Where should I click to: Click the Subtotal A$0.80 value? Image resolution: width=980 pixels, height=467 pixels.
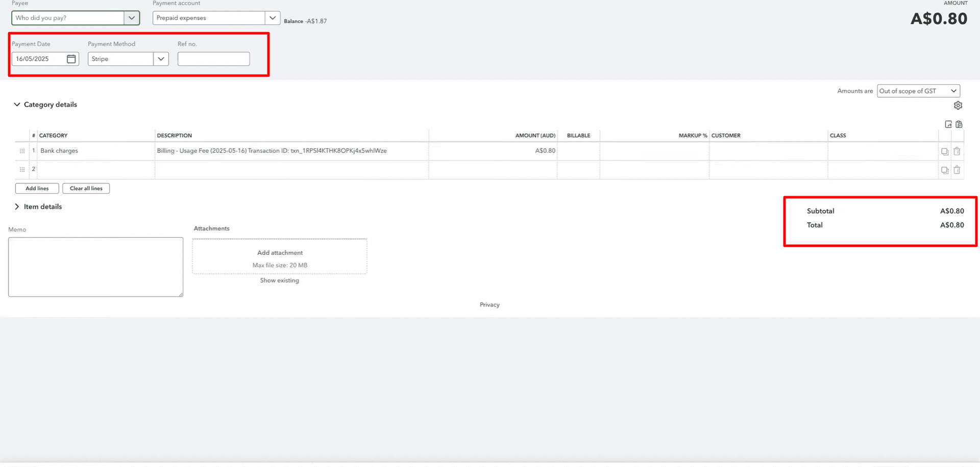(952, 211)
